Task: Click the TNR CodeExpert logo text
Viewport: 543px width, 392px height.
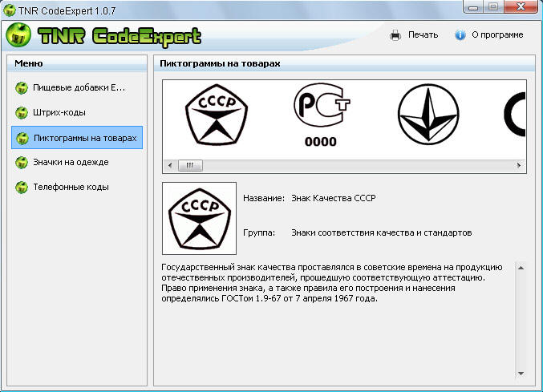Action: [120, 37]
